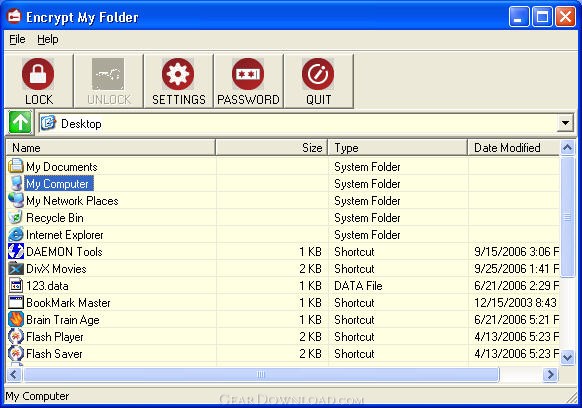Viewport: 582px width, 408px height.
Task: Expand the Desktop location dropdown arrow
Action: pos(565,123)
